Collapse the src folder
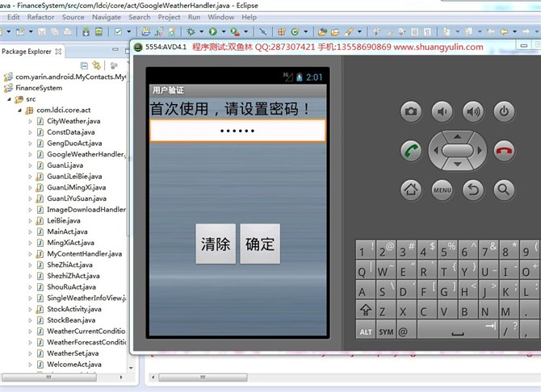 tap(10, 99)
